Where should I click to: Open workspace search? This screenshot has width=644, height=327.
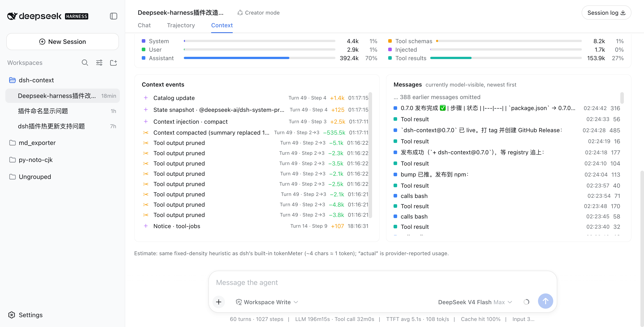pos(85,63)
